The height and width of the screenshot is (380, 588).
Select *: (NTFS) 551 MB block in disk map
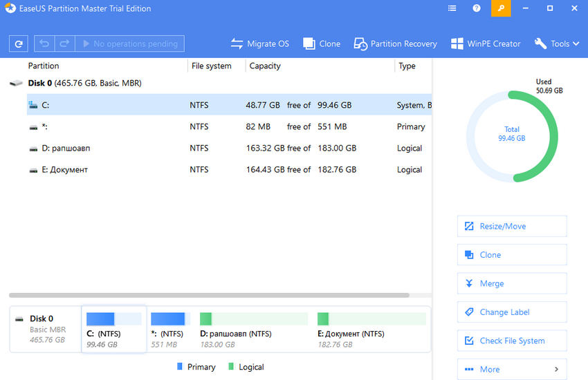tap(170, 330)
